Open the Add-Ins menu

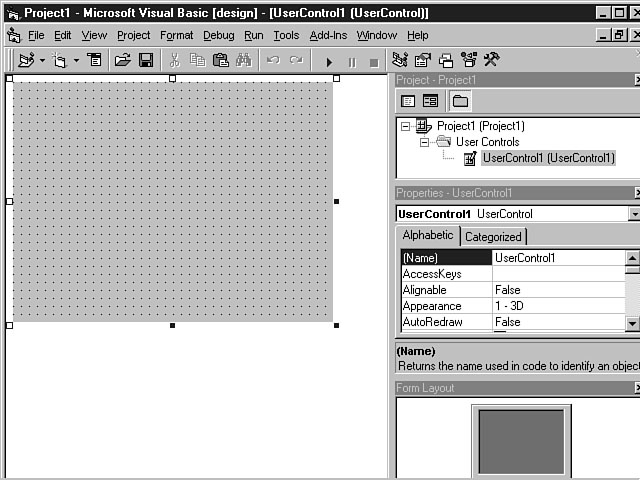tap(329, 35)
